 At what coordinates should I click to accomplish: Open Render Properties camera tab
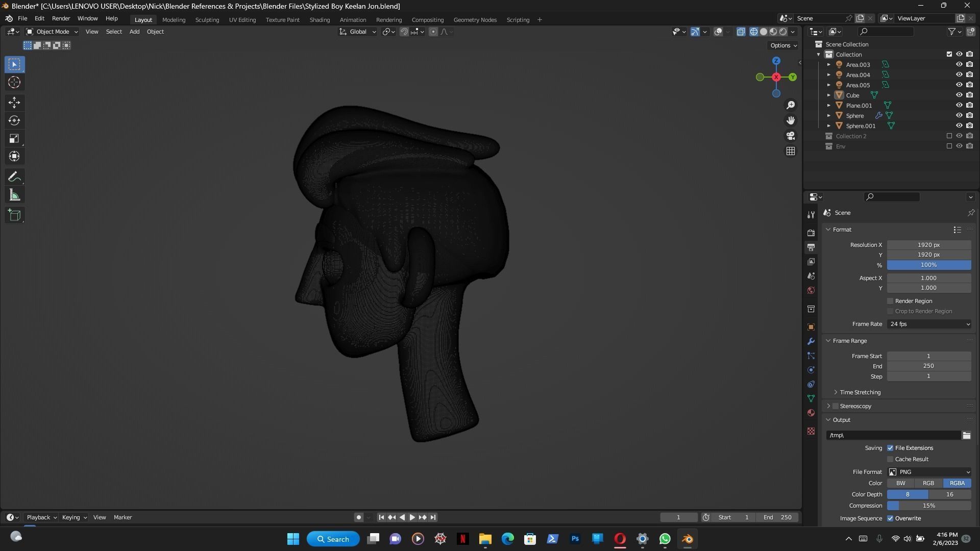coord(811,232)
